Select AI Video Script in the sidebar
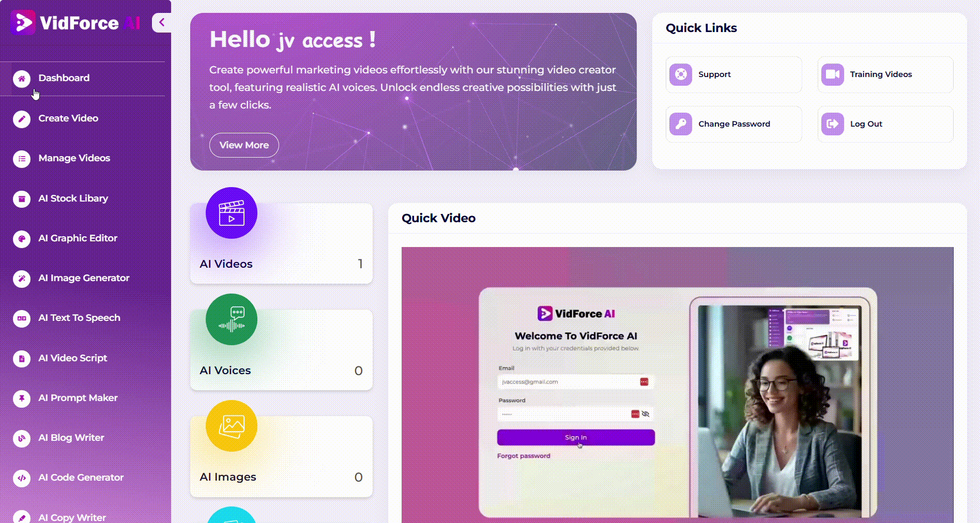 [x=72, y=358]
